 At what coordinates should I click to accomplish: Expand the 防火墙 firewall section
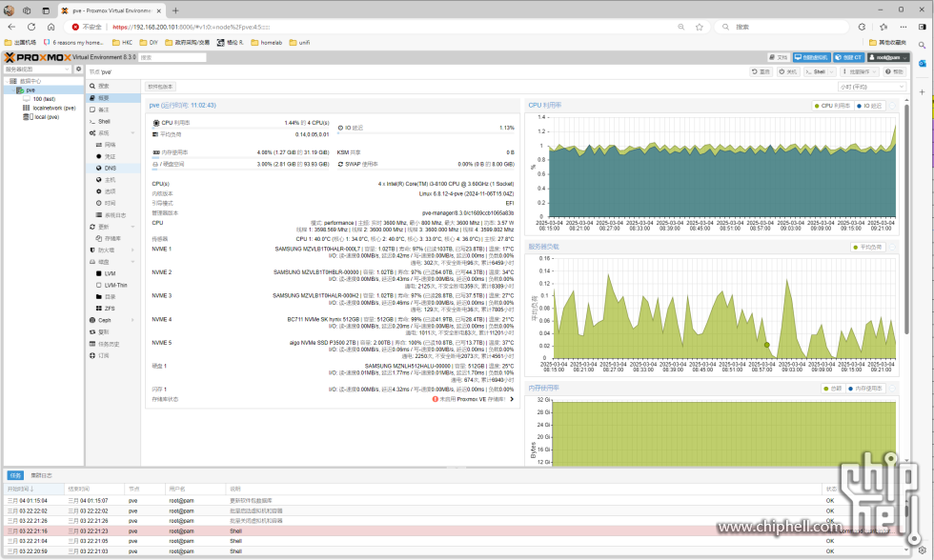(132, 250)
